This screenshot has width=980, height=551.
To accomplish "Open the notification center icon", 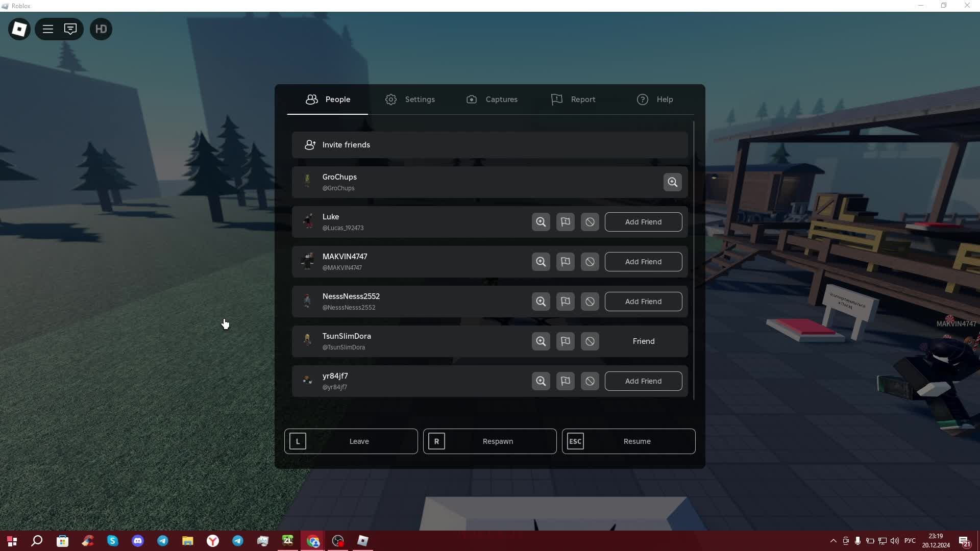I will [x=964, y=541].
